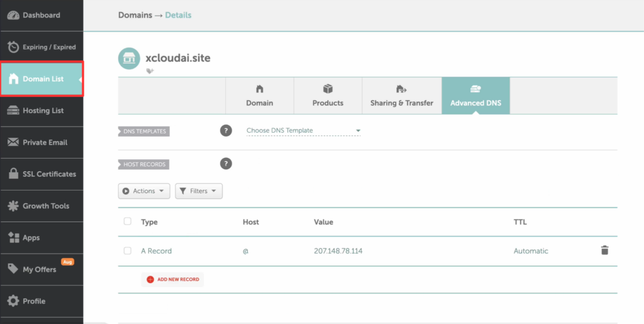Open Profile gear in sidebar
The image size is (644, 324).
click(42, 301)
